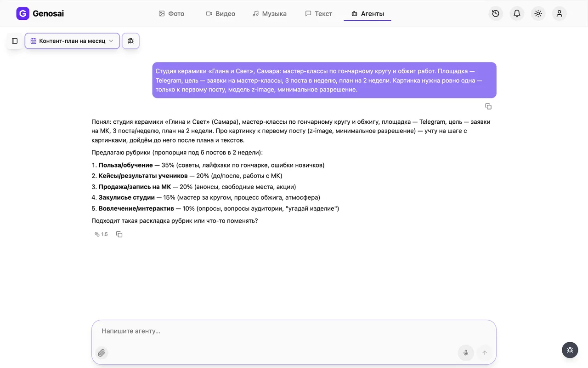The height and width of the screenshot is (368, 588).
Task: Switch to the Видео tab
Action: coord(220,14)
